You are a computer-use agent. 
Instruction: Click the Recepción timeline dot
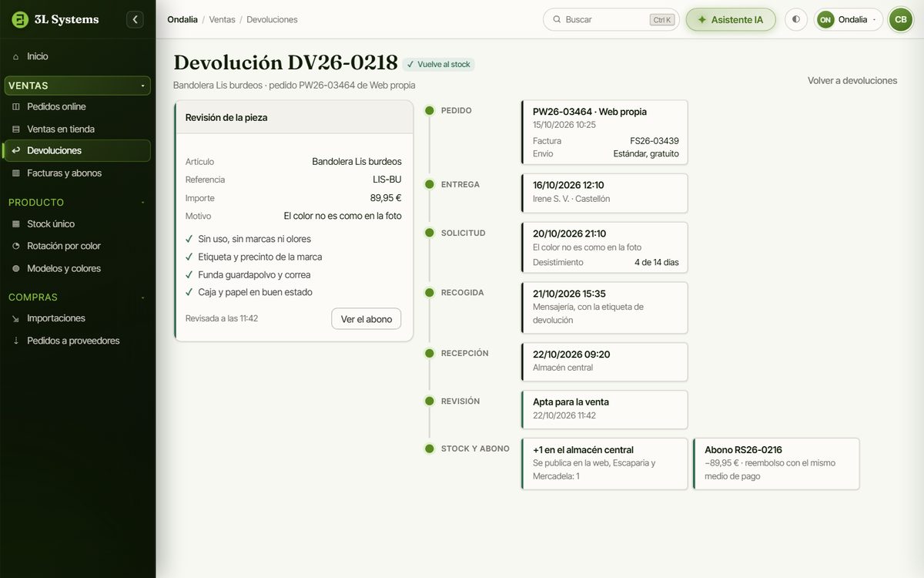(430, 353)
